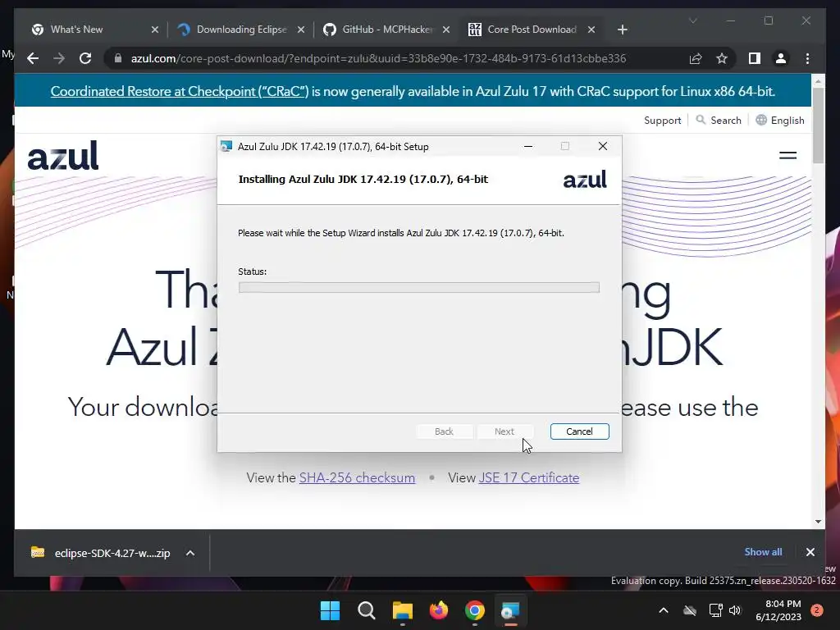The height and width of the screenshot is (630, 840).
Task: Go forward in browser history
Action: coord(59,58)
